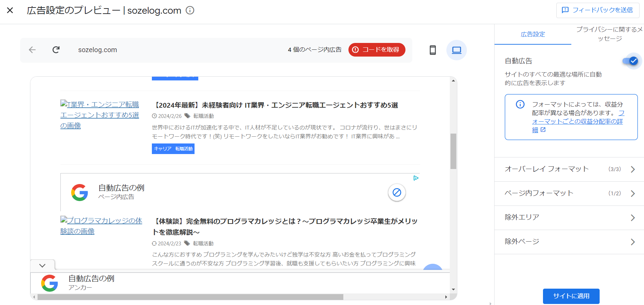Screen dimensions: 644x305
Task: Click the AdChoices triangle icon on the ad
Action: click(416, 178)
